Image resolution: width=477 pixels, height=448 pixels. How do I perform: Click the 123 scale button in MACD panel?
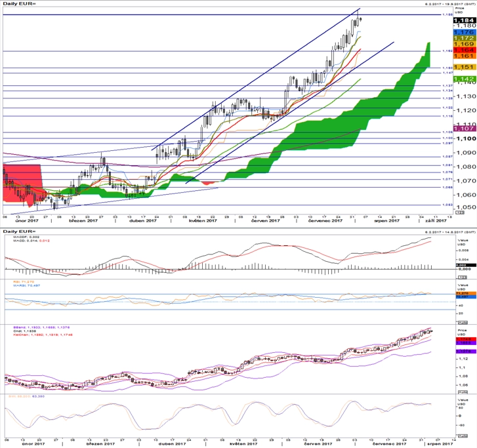pos(463,277)
